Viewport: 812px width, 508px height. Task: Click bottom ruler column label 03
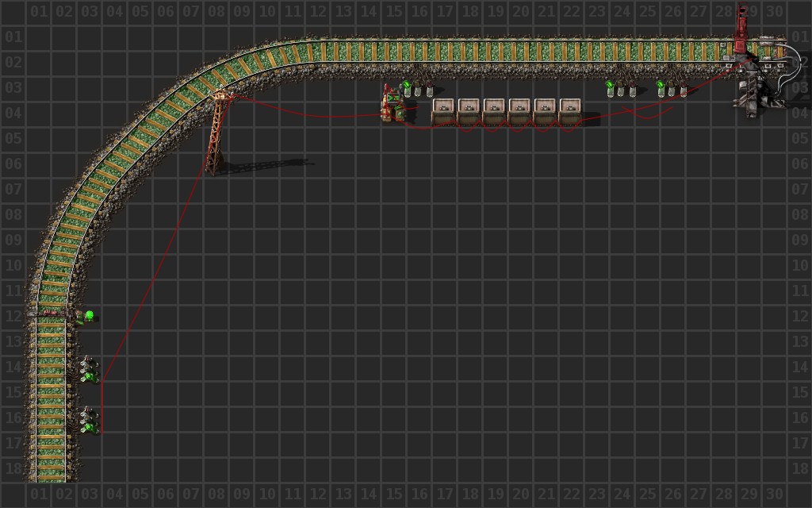coord(89,494)
